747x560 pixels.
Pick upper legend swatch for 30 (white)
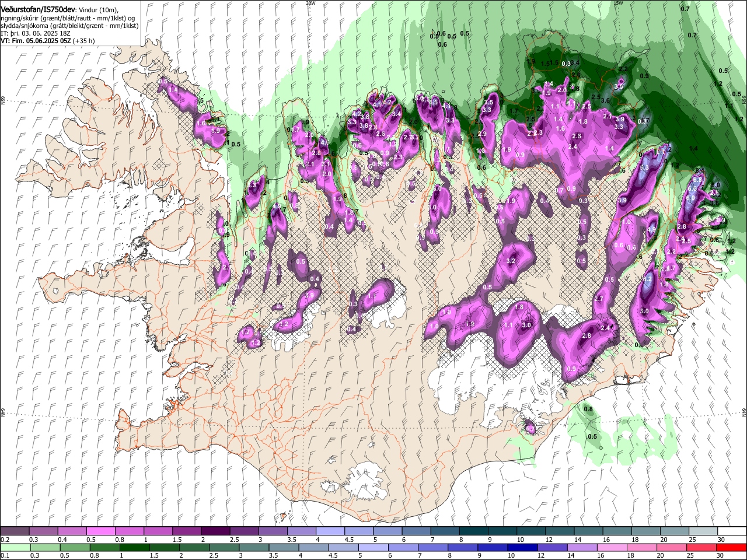[731, 531]
